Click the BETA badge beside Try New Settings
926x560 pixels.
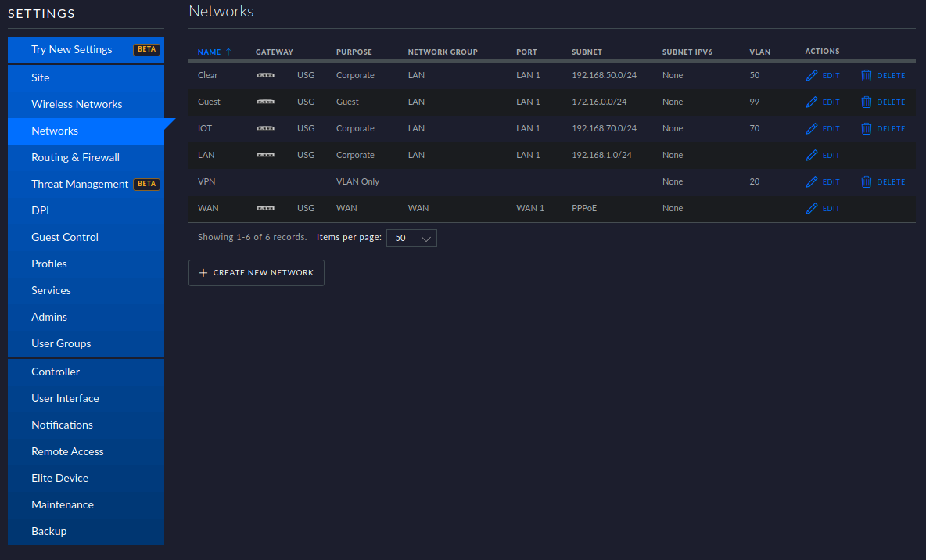coord(146,49)
